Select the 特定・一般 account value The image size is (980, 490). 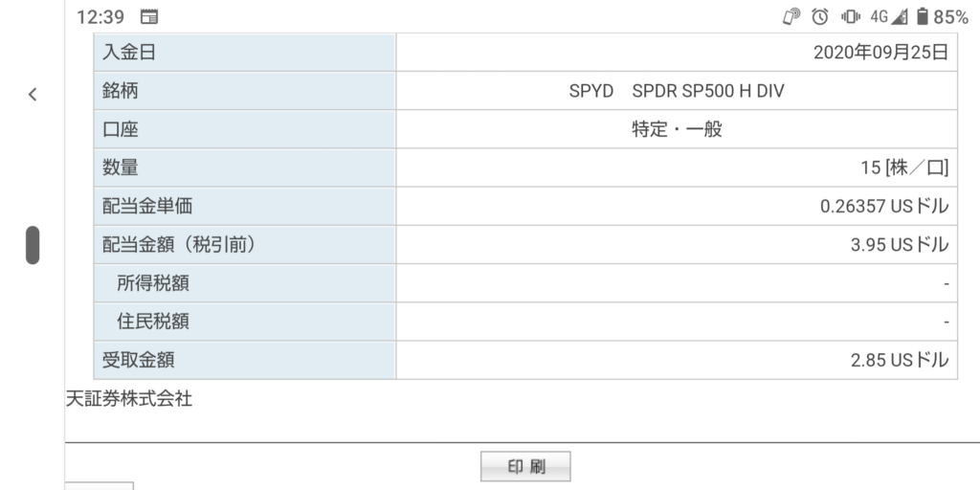[677, 129]
